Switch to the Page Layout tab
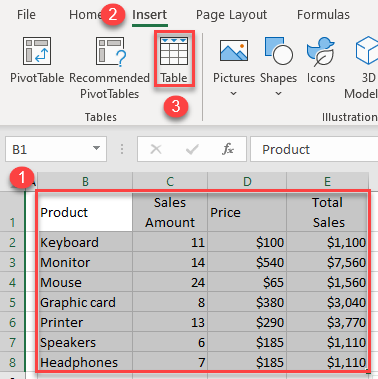378x379 pixels. coord(231,15)
